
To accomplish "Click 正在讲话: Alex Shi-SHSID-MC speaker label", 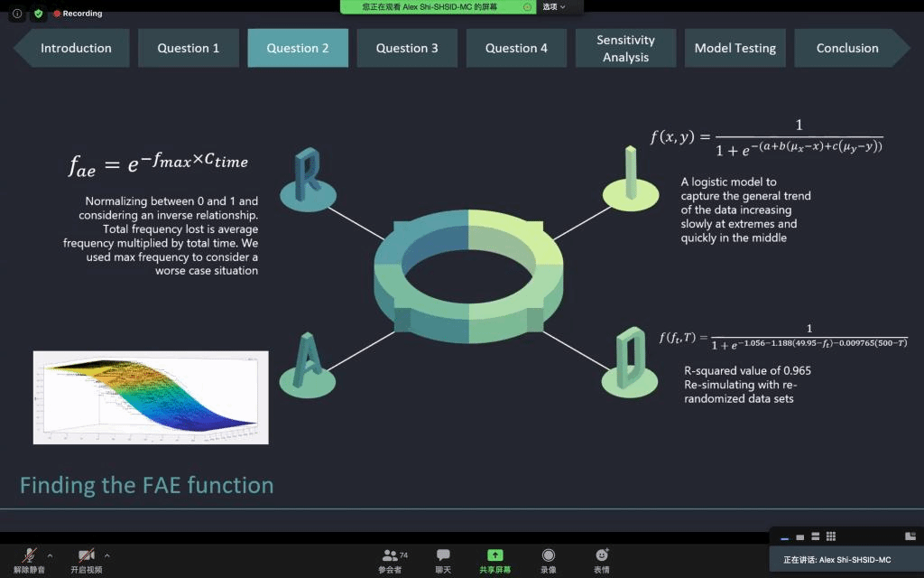I will pyautogui.click(x=836, y=560).
